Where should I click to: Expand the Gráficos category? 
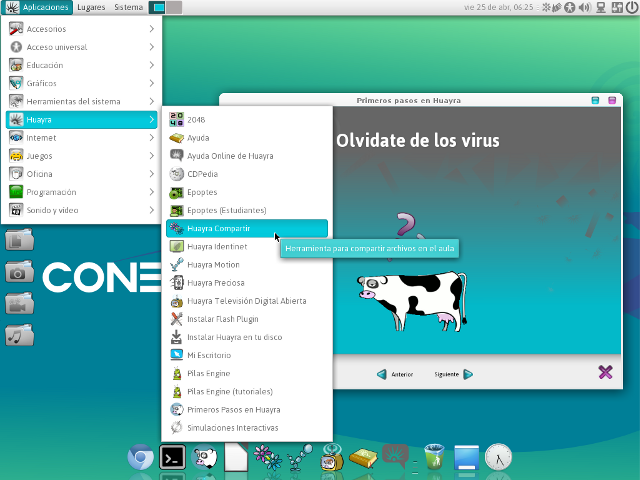(82, 83)
